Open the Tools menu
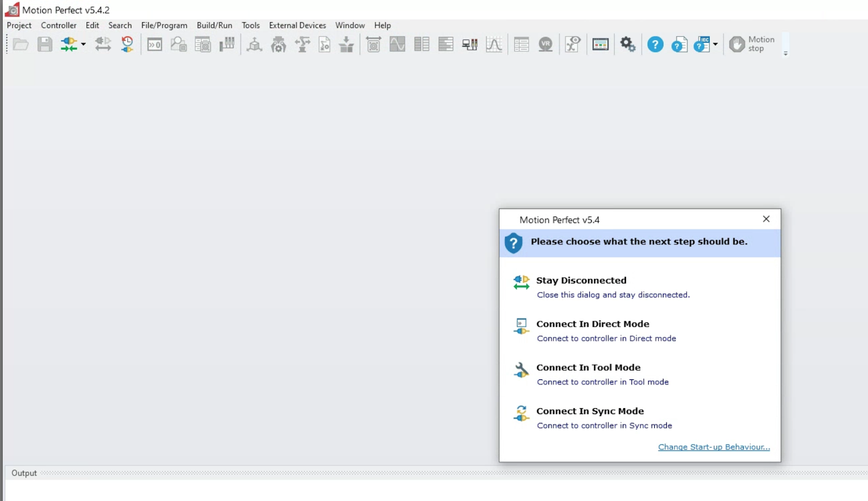Image resolution: width=868 pixels, height=501 pixels. [251, 26]
